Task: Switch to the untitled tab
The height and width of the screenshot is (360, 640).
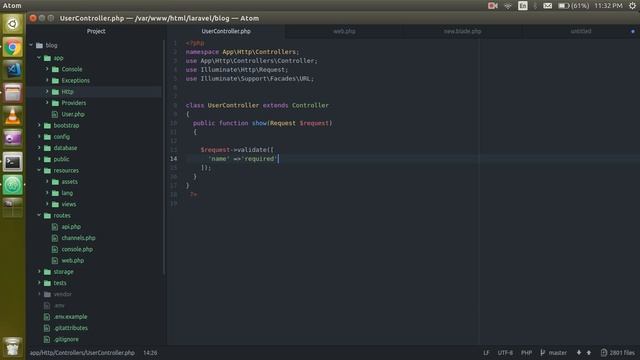Action: (580, 31)
